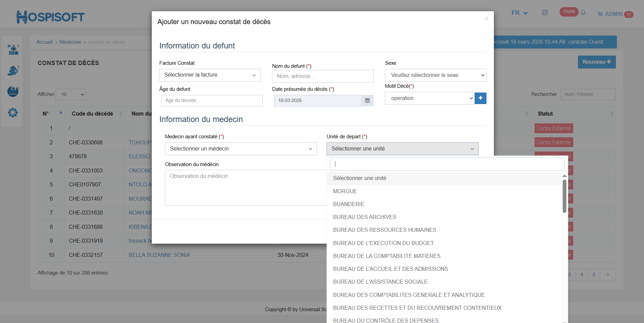Close the death certificate dialog
Image resolution: width=644 pixels, height=323 pixels.
(486, 19)
